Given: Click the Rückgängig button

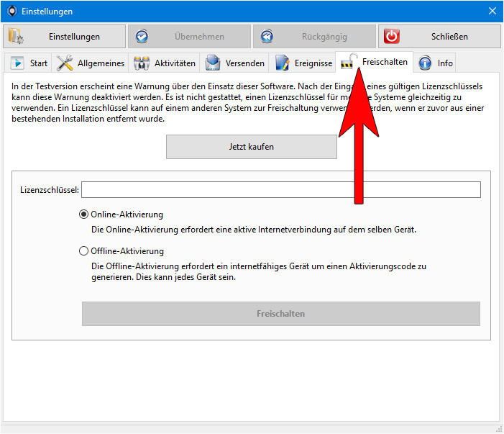Looking at the screenshot, I should point(314,37).
